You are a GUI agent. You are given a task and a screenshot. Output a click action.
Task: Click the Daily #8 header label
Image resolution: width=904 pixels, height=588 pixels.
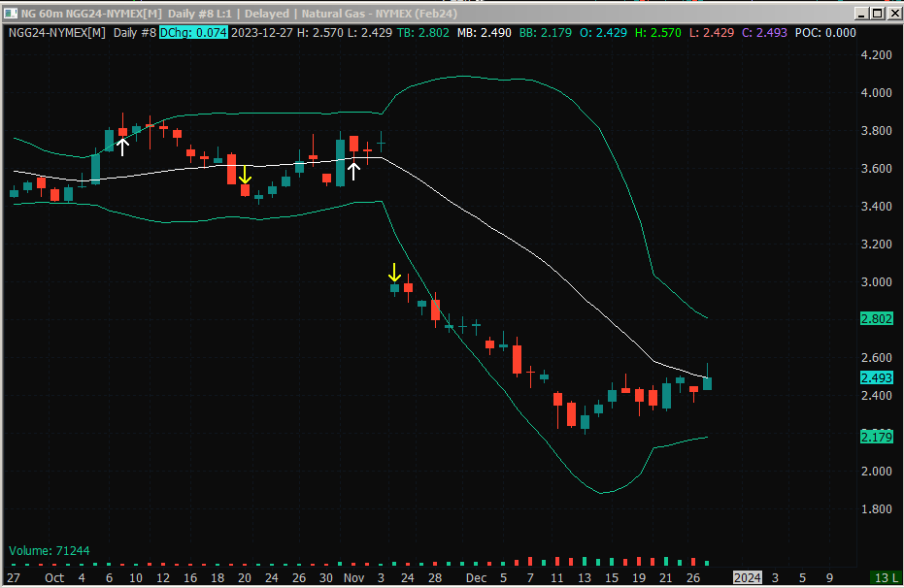point(134,32)
